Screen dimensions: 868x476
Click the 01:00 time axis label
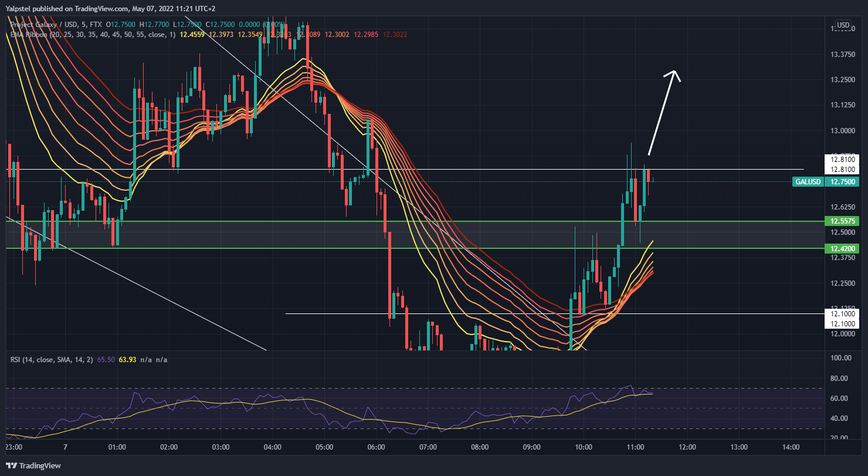pos(117,447)
